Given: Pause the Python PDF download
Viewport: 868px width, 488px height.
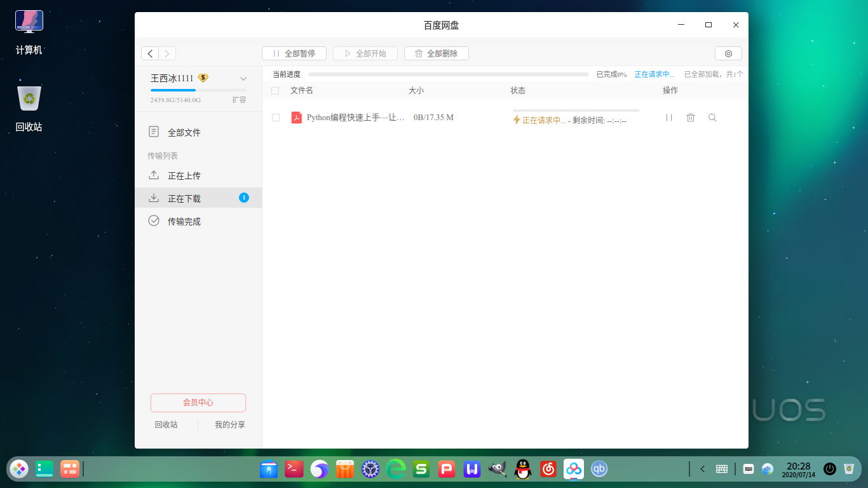Looking at the screenshot, I should click(x=668, y=118).
